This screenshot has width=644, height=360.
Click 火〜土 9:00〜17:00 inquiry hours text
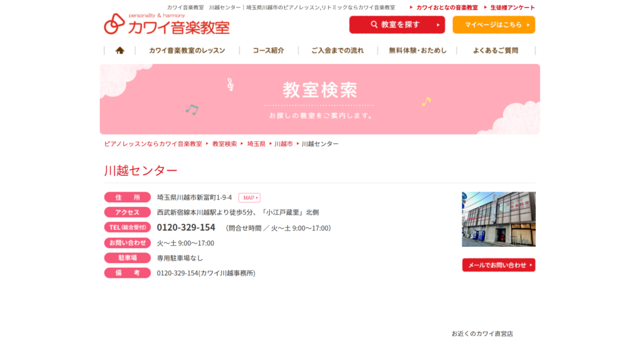(186, 243)
